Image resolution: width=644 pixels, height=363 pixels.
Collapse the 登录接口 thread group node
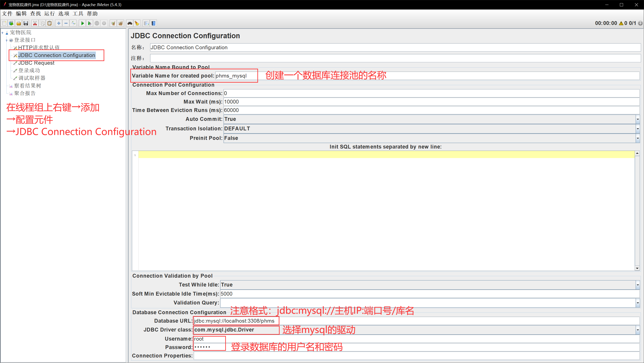(x=7, y=40)
